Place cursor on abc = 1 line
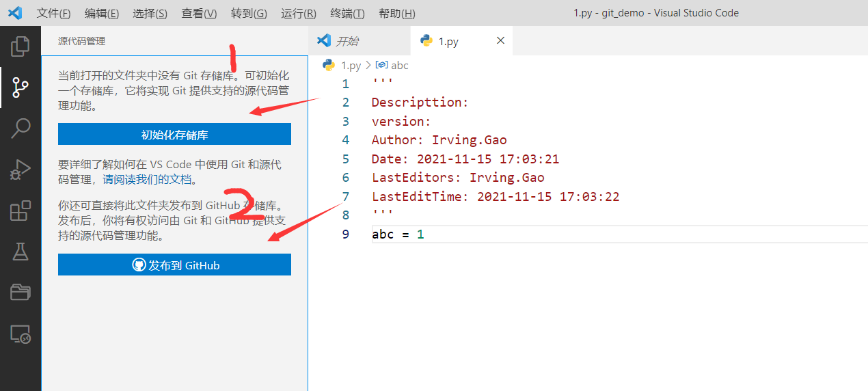 pyautogui.click(x=398, y=234)
